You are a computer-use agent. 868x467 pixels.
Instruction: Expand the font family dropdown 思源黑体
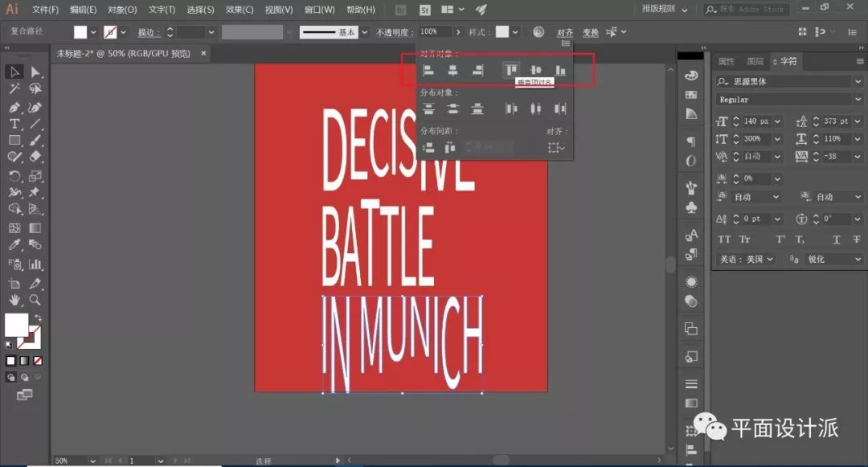pyautogui.click(x=857, y=81)
